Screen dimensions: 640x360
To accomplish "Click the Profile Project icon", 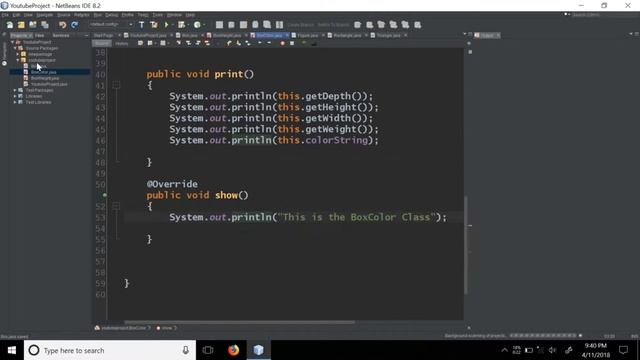I will point(197,25).
